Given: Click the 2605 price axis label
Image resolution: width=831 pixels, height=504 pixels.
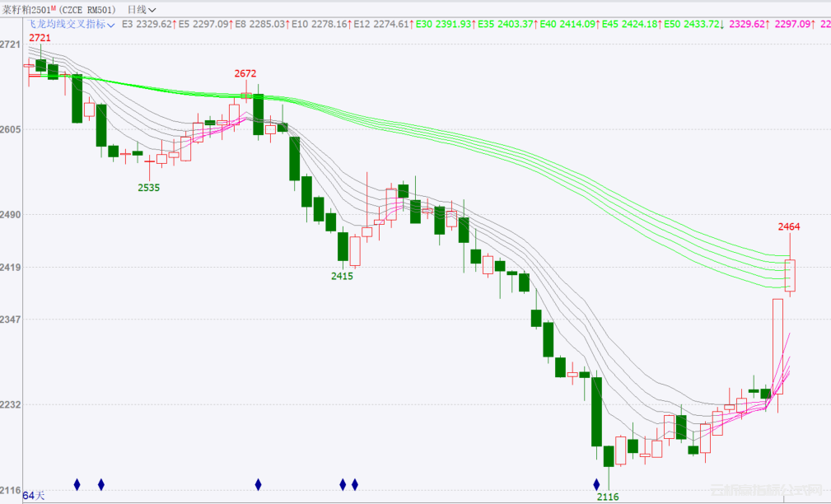Looking at the screenshot, I should click(x=11, y=130).
